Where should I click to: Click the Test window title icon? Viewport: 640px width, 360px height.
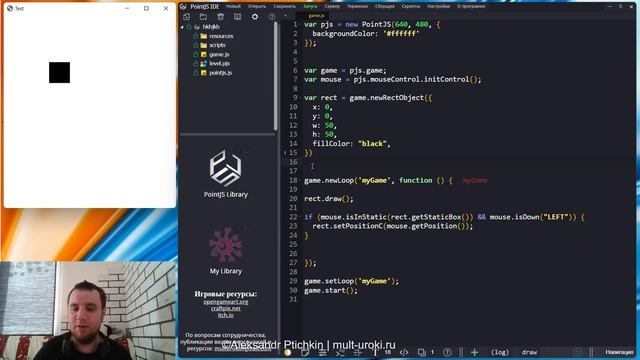[10, 8]
